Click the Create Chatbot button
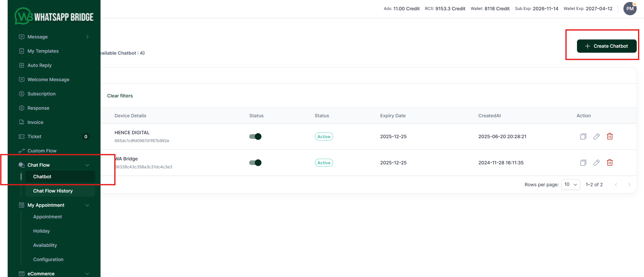This screenshot has height=277, width=644. click(607, 46)
